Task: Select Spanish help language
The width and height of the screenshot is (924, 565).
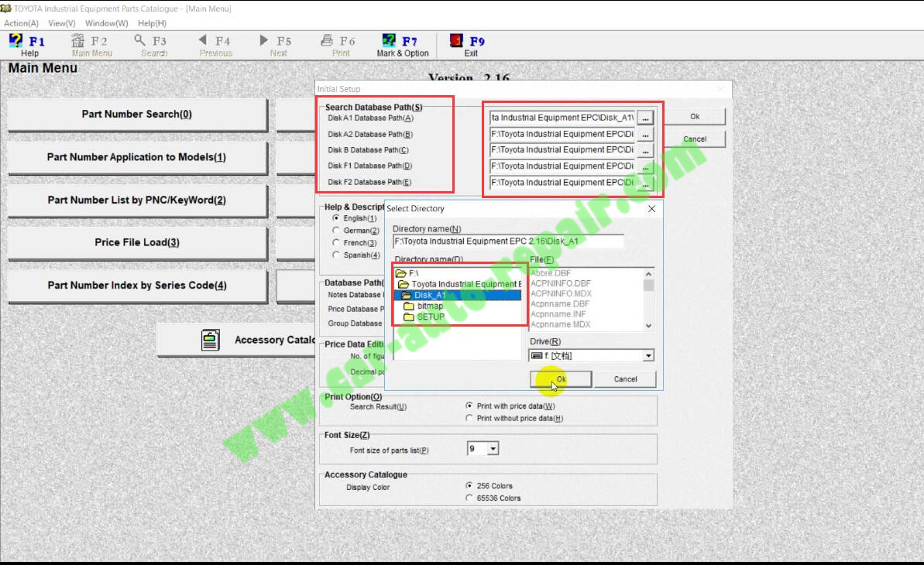Action: pyautogui.click(x=336, y=255)
